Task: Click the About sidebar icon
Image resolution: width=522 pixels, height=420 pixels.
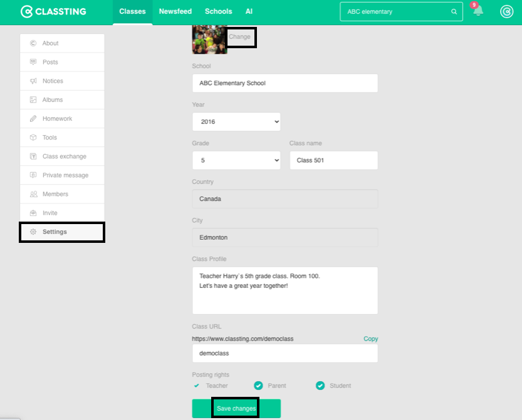Action: pyautogui.click(x=33, y=43)
